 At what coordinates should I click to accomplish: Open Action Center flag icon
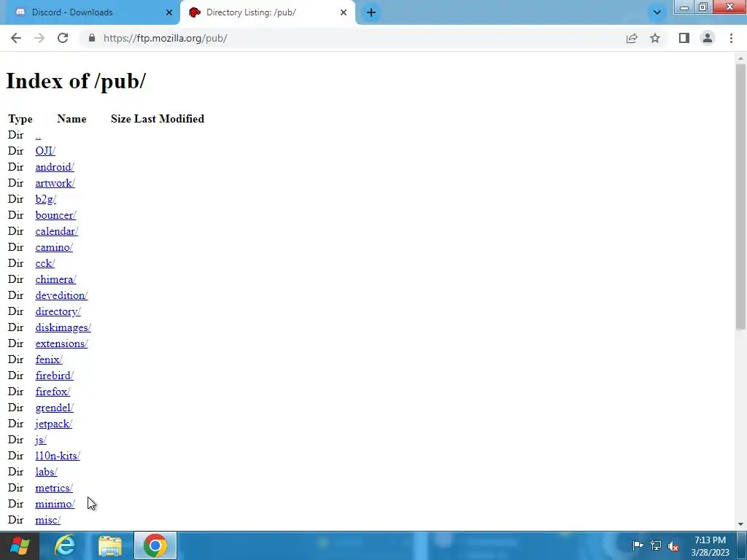pos(638,545)
